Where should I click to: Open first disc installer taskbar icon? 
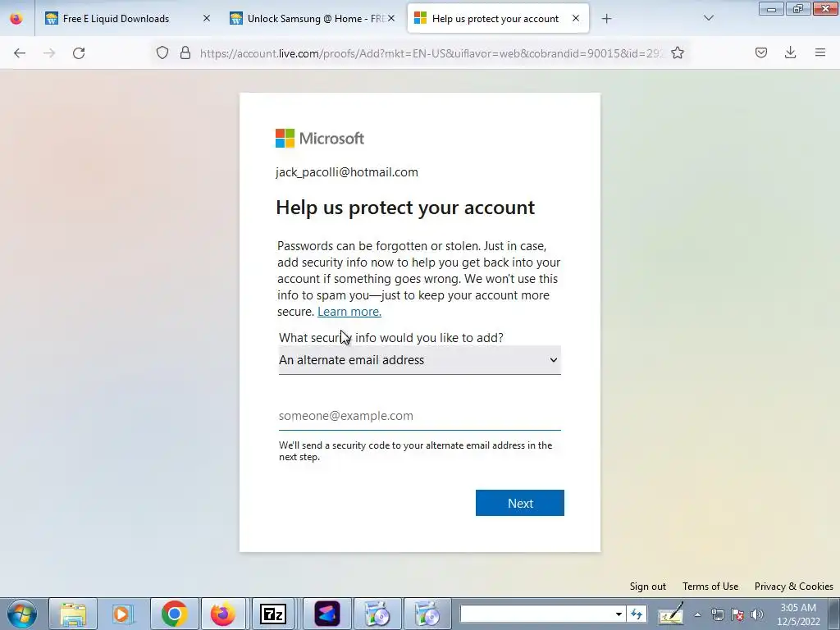click(377, 614)
